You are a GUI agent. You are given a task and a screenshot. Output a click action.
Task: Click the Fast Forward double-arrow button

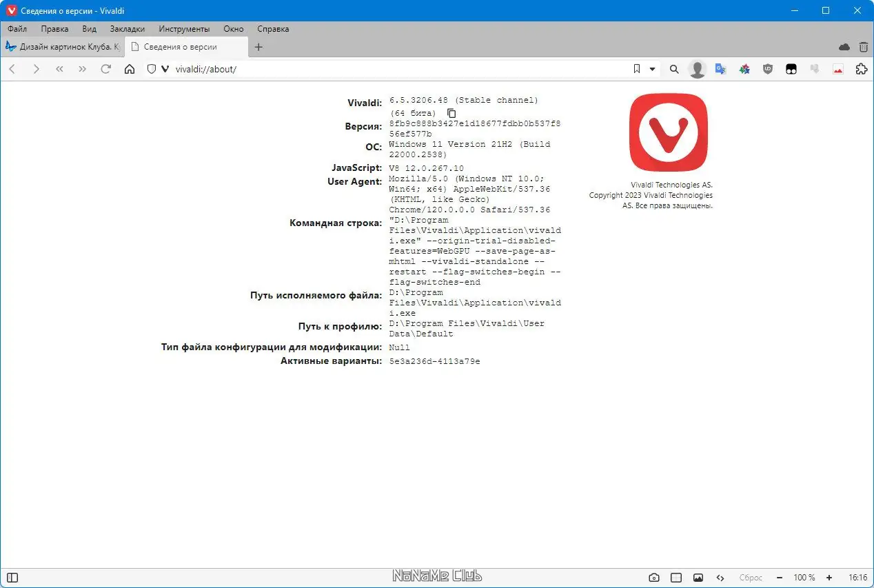[83, 69]
